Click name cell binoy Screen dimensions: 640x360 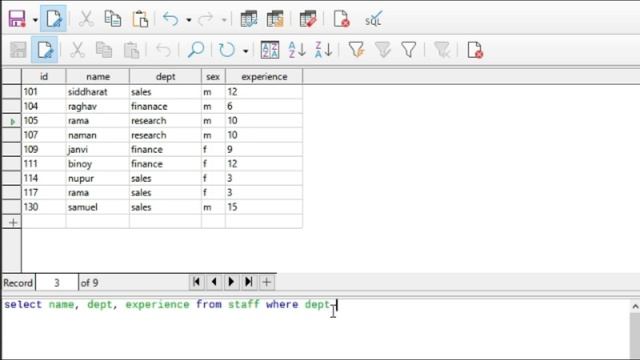[98, 164]
